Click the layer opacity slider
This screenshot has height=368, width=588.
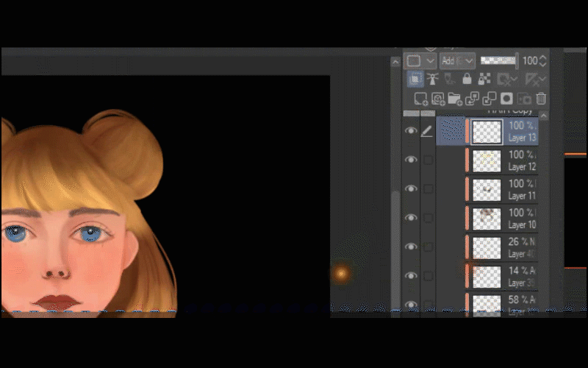coord(498,60)
